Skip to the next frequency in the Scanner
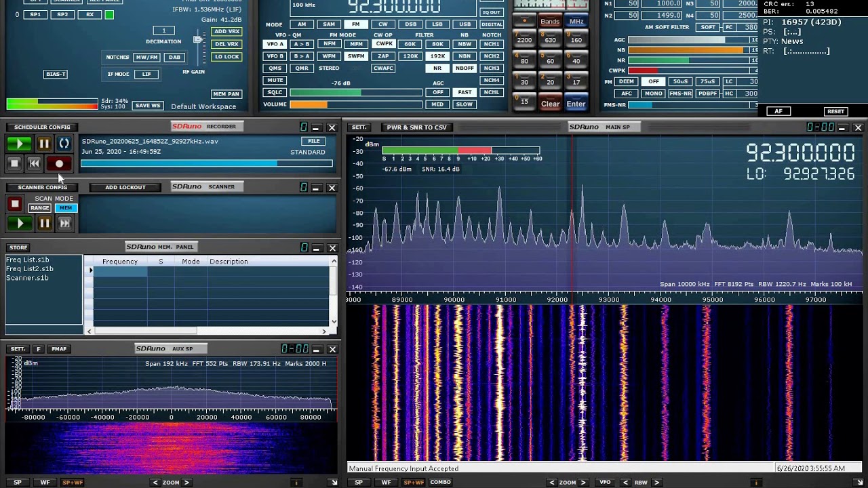Image resolution: width=868 pixels, height=488 pixels. (x=64, y=223)
